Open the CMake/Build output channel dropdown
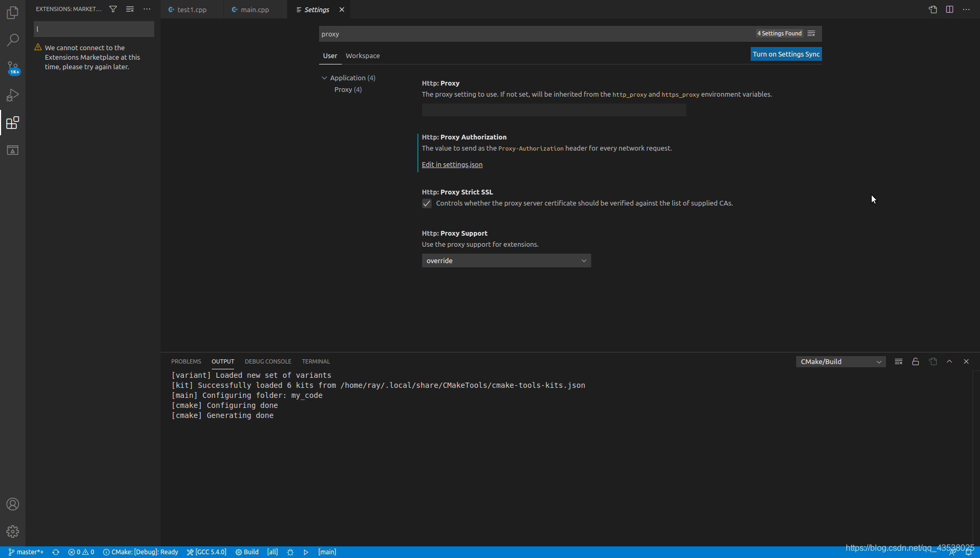Viewport: 980px width, 558px height. [x=840, y=361]
